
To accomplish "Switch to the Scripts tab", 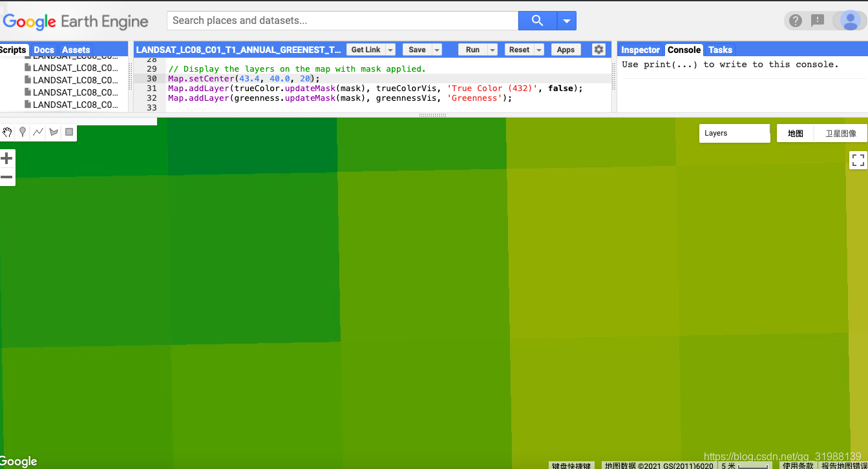I will [13, 50].
